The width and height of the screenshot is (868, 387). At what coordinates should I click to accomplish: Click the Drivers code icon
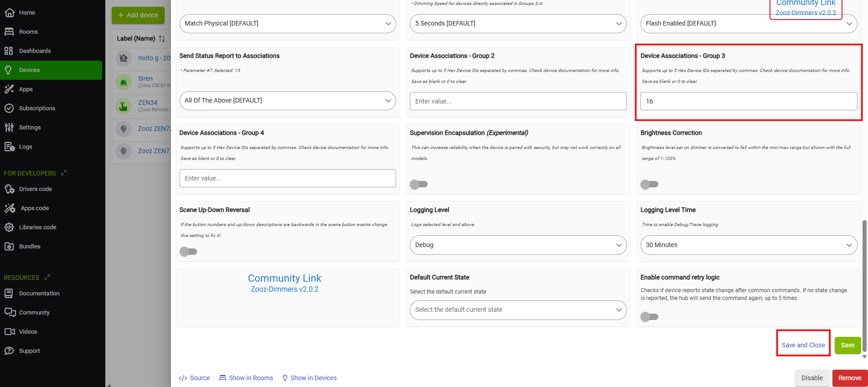(x=10, y=189)
